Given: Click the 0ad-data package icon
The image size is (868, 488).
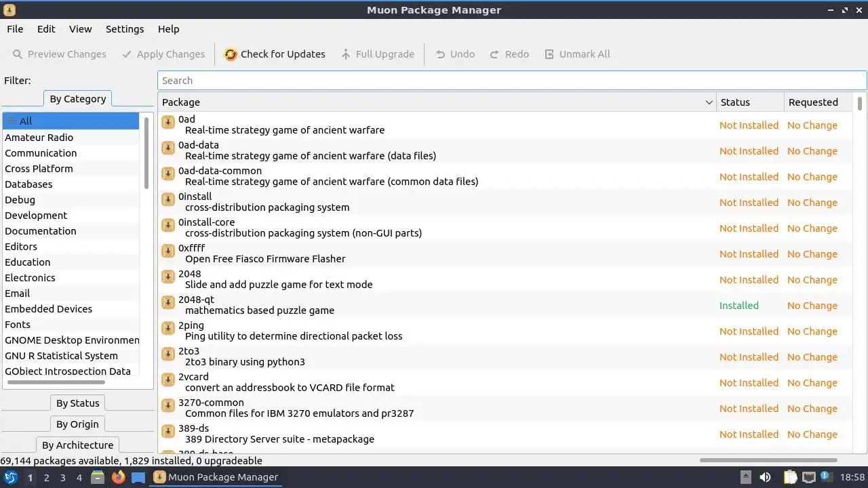Looking at the screenshot, I should coord(168,148).
